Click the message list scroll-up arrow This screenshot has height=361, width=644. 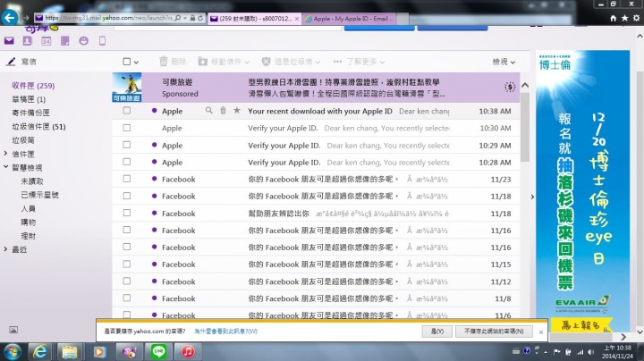point(524,85)
